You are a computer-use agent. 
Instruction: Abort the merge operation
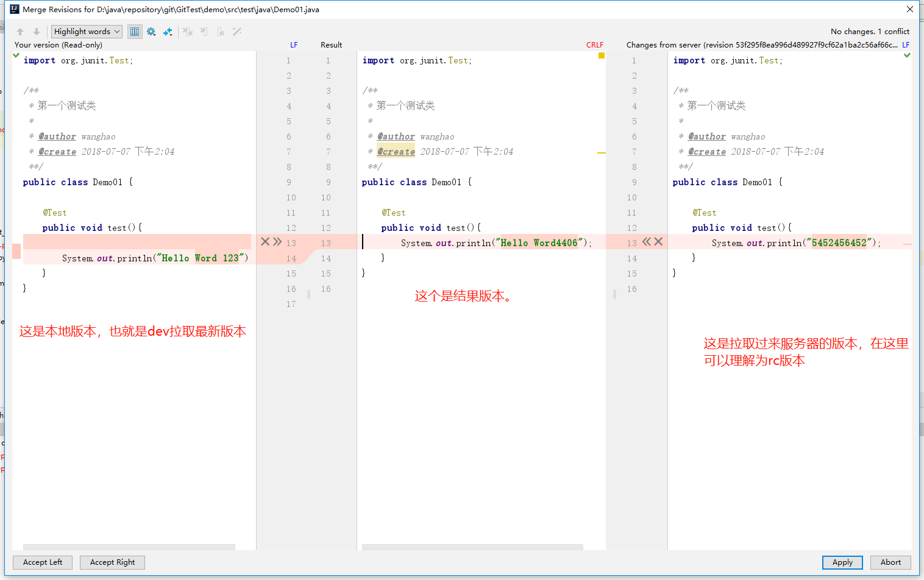click(890, 562)
